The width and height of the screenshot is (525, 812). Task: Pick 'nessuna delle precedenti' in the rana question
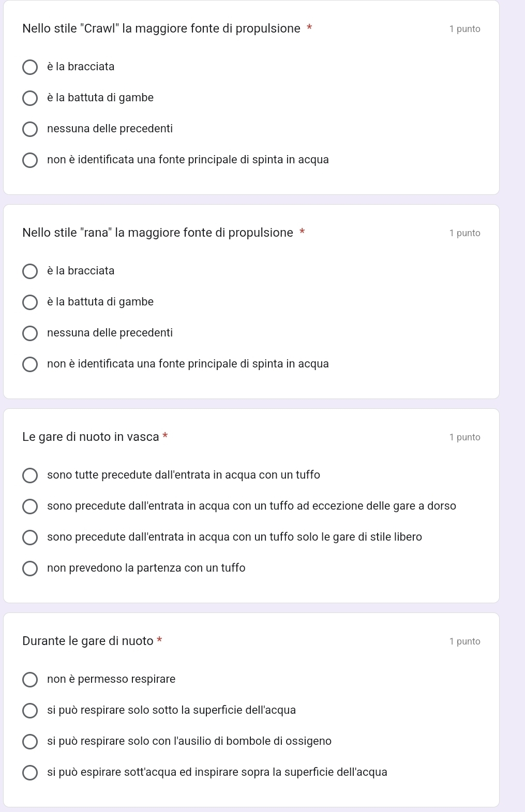(x=30, y=333)
